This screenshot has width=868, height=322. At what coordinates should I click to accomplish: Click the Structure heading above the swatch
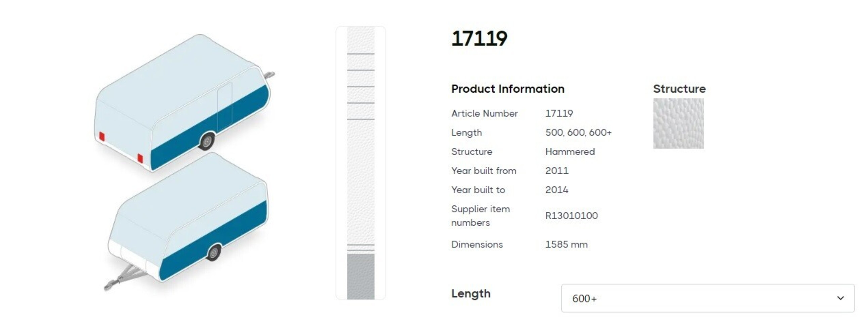pos(679,89)
